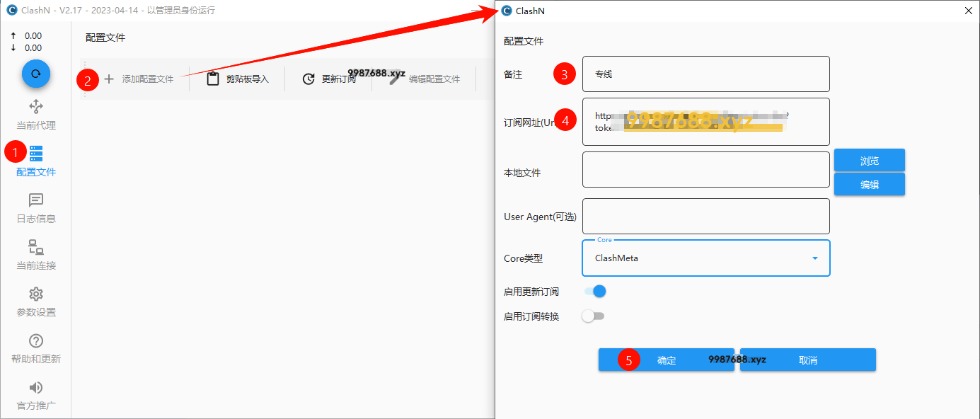Click the 配置文件 heading in main window
The image size is (980, 419).
105,38
